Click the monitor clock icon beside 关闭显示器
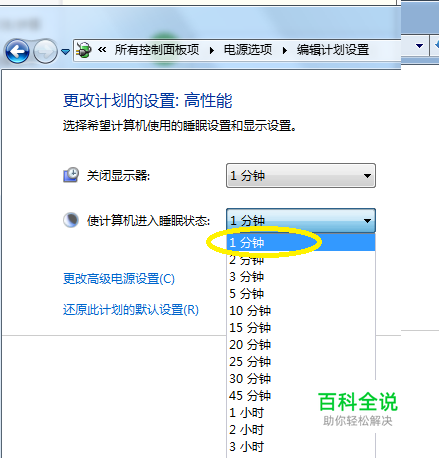The width and height of the screenshot is (439, 458). [x=71, y=175]
